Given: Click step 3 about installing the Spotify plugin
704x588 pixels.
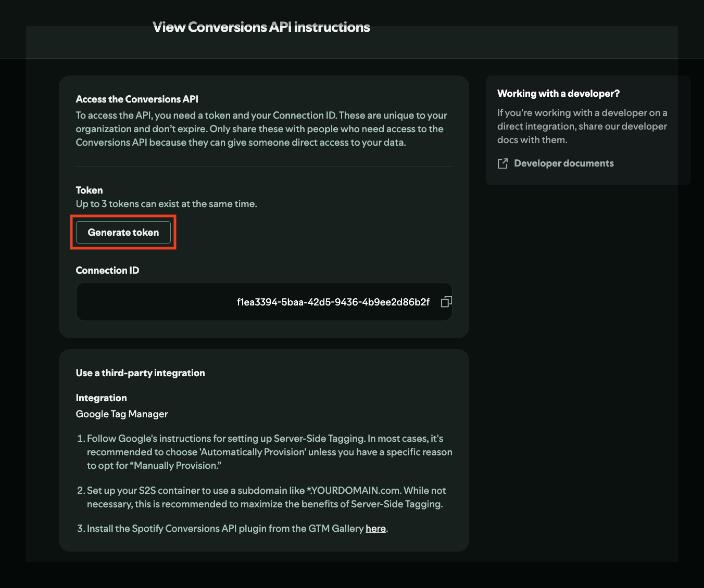Looking at the screenshot, I should pyautogui.click(x=225, y=529).
